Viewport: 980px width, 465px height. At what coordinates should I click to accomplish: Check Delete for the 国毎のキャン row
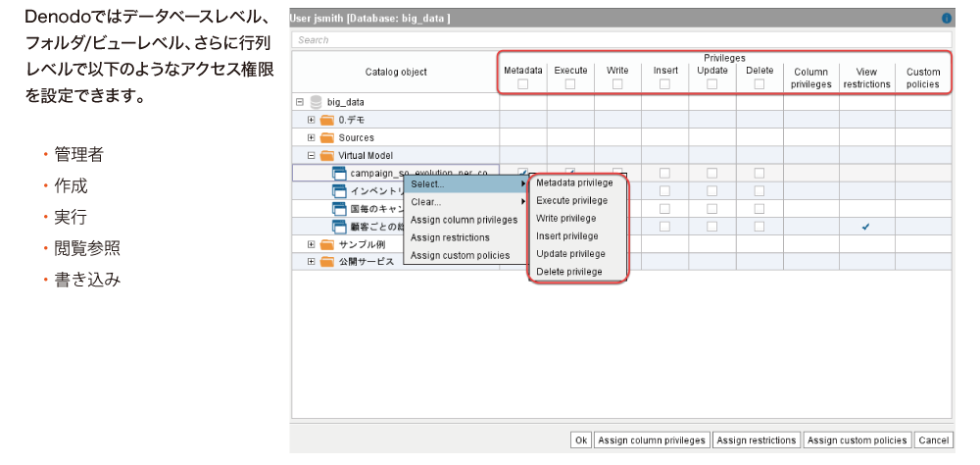tap(759, 208)
